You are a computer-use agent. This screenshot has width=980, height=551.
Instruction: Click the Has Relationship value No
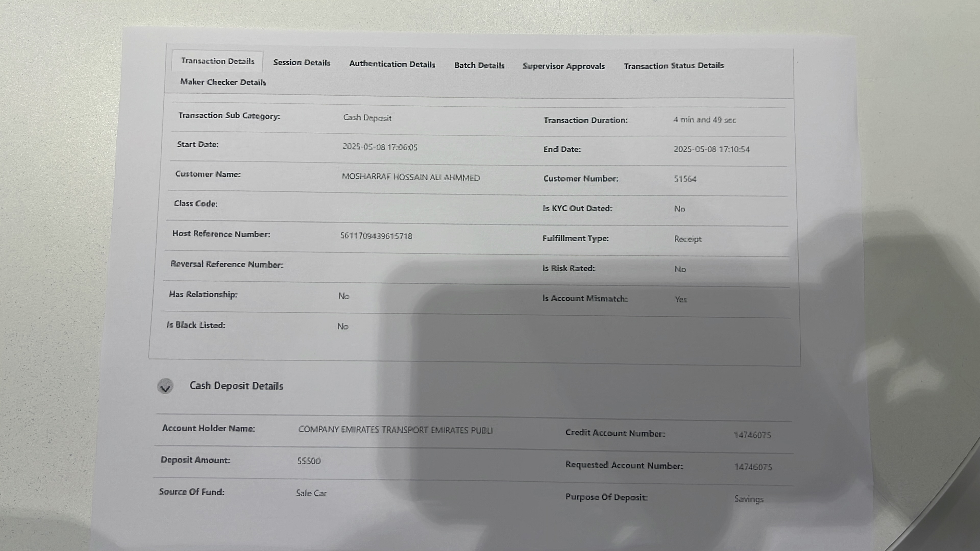[344, 296]
